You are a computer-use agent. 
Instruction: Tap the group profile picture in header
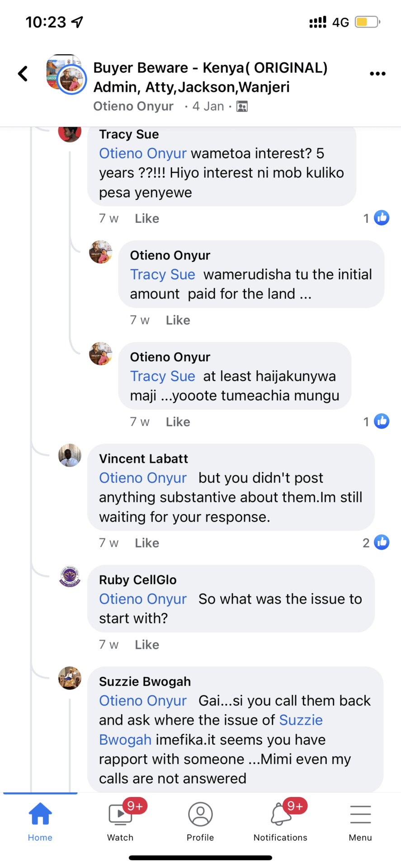click(x=66, y=74)
